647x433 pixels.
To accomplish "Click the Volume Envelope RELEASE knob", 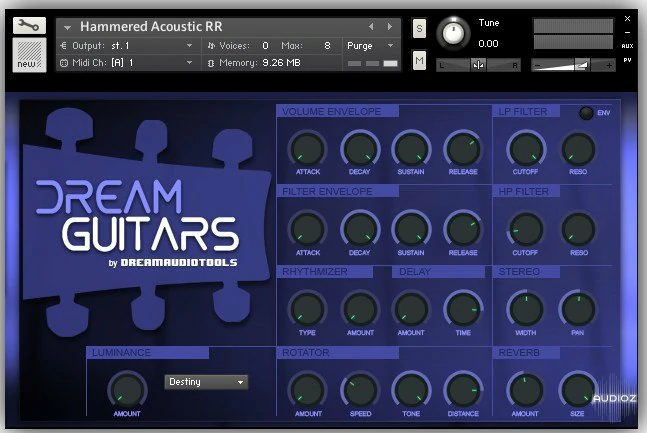I will (x=463, y=149).
